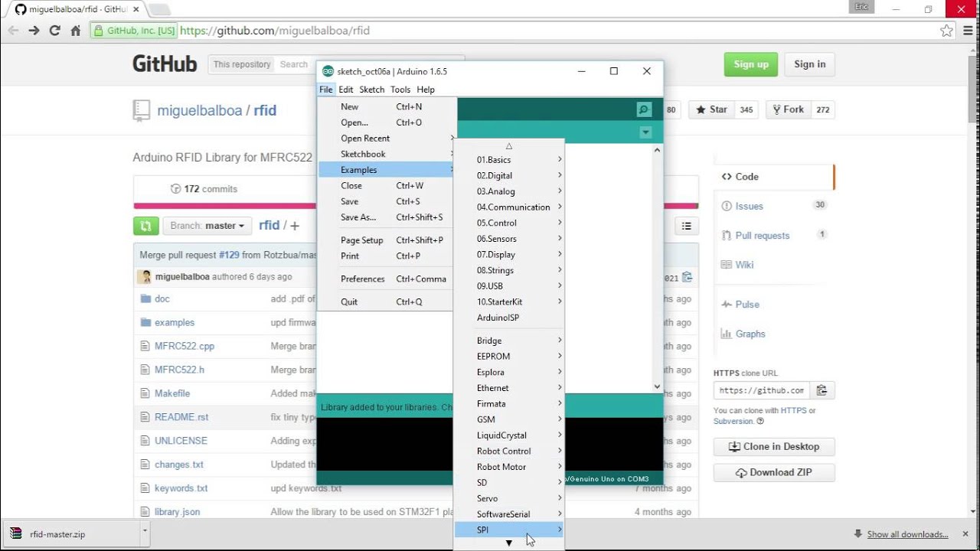The height and width of the screenshot is (551, 980).
Task: Select the Code sidebar tab
Action: tap(774, 176)
